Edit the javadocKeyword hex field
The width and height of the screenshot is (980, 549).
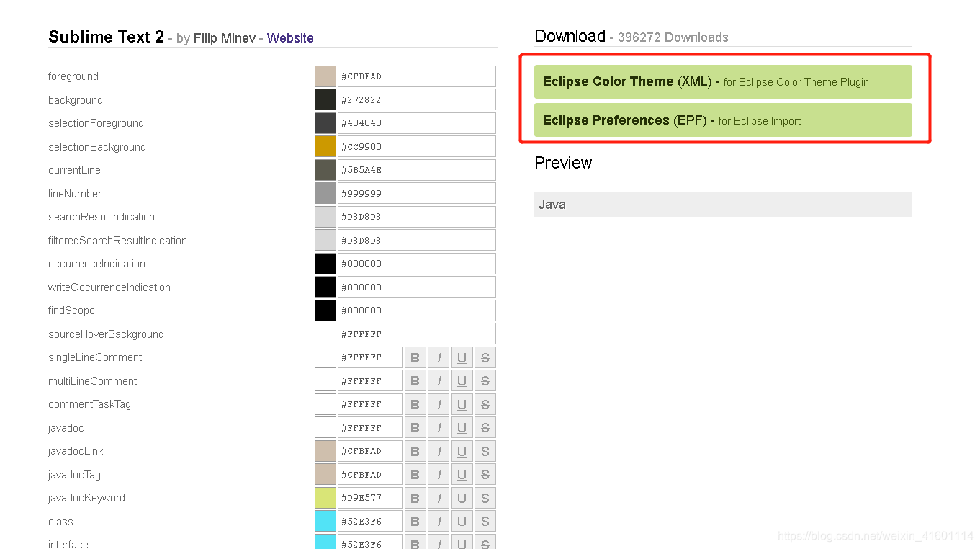coord(370,498)
